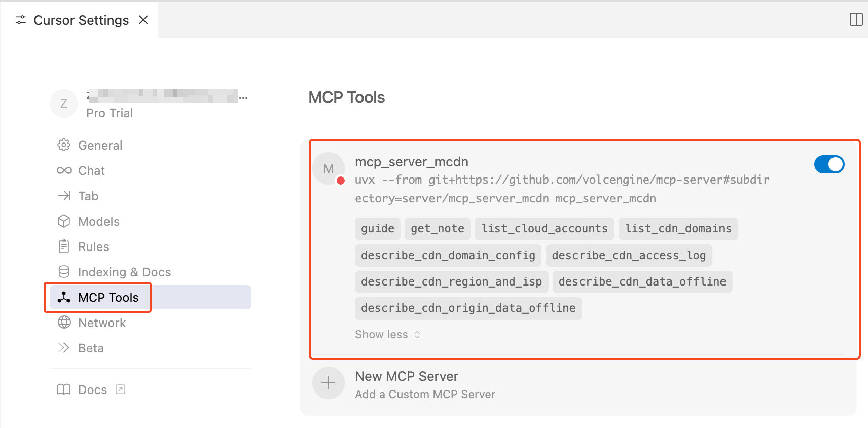Open the Rules settings section
868x428 pixels.
click(x=150, y=246)
